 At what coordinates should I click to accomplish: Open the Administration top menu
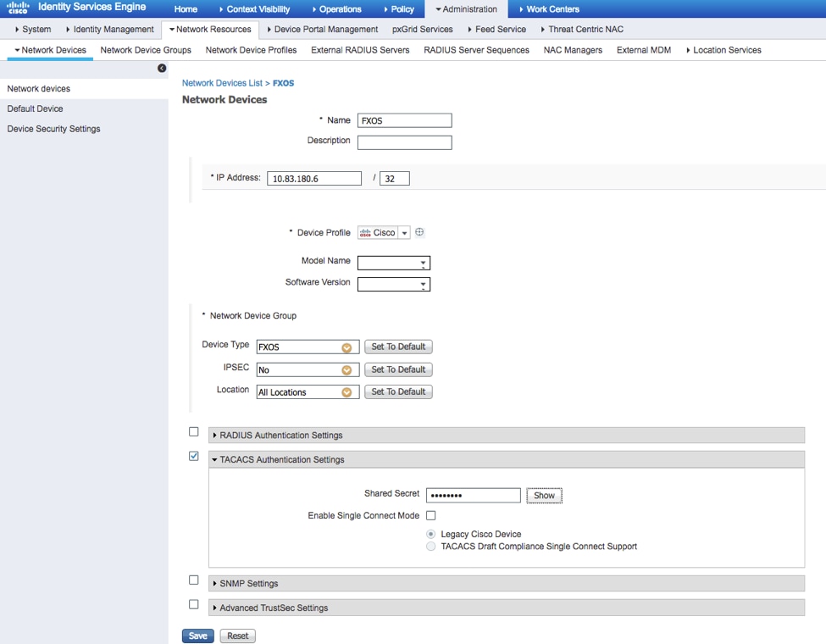coord(466,9)
